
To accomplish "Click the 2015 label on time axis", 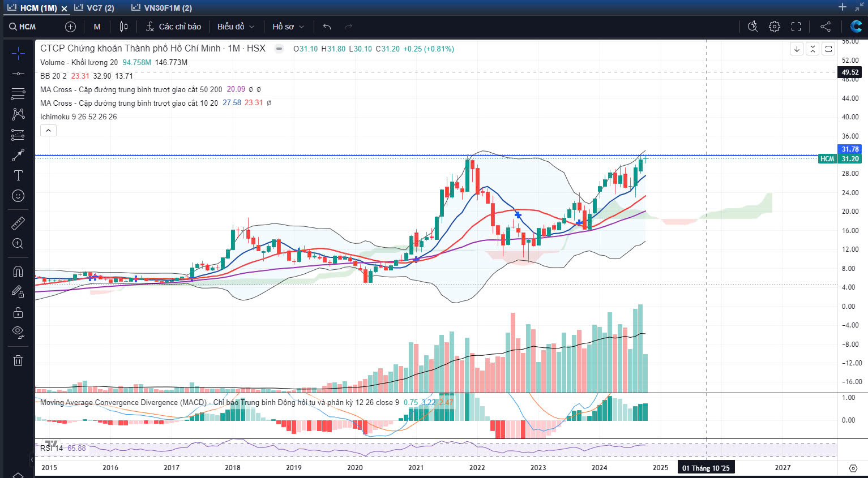I will [49, 468].
